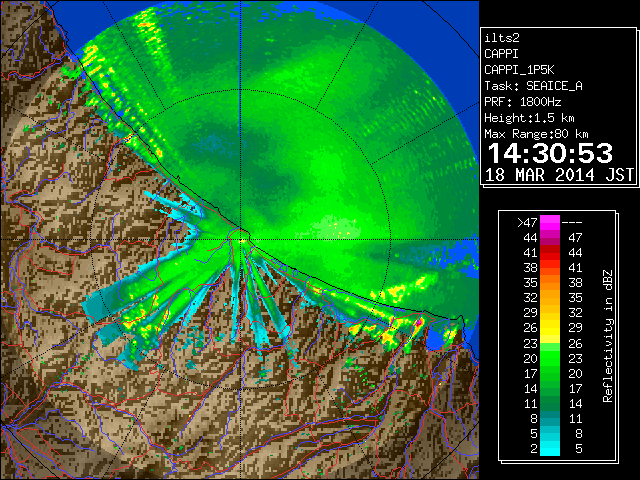Select the red 41-44 dBZ color swatch

(550, 253)
